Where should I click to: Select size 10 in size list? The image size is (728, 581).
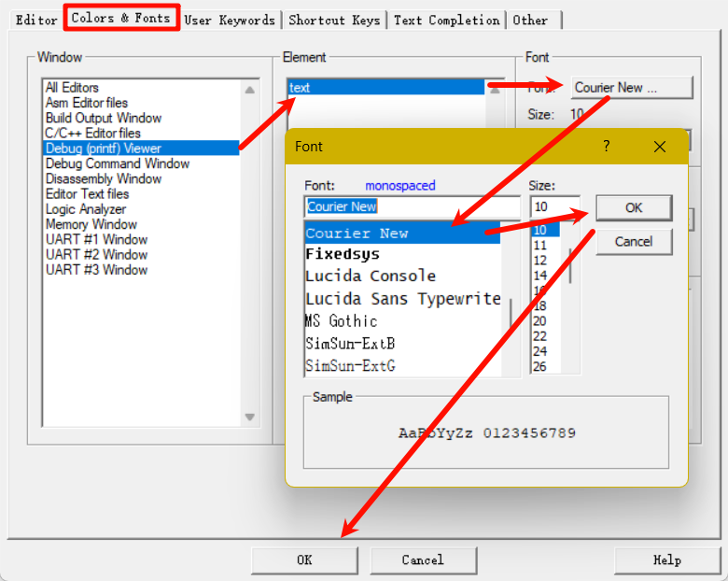[x=546, y=230]
